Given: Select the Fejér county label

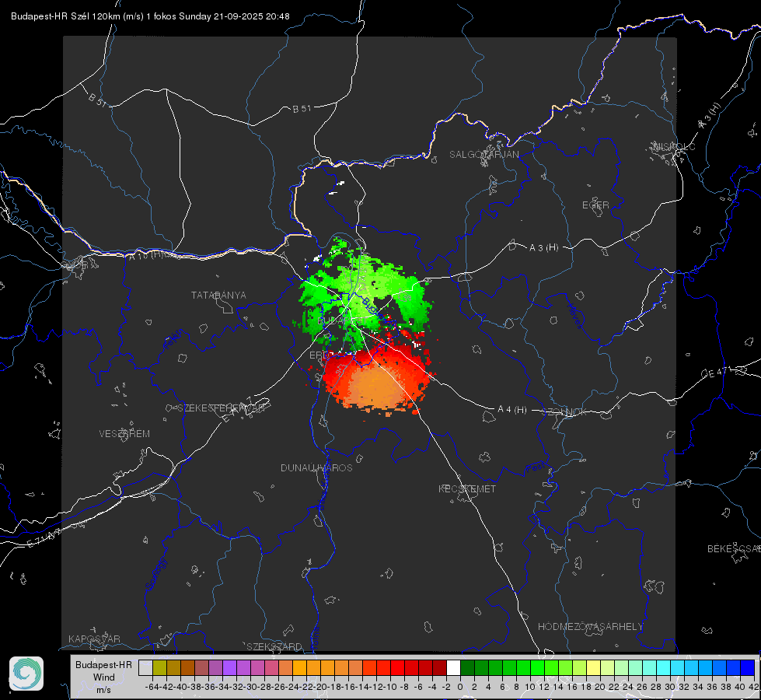Looking at the screenshot, I should click(174, 340).
